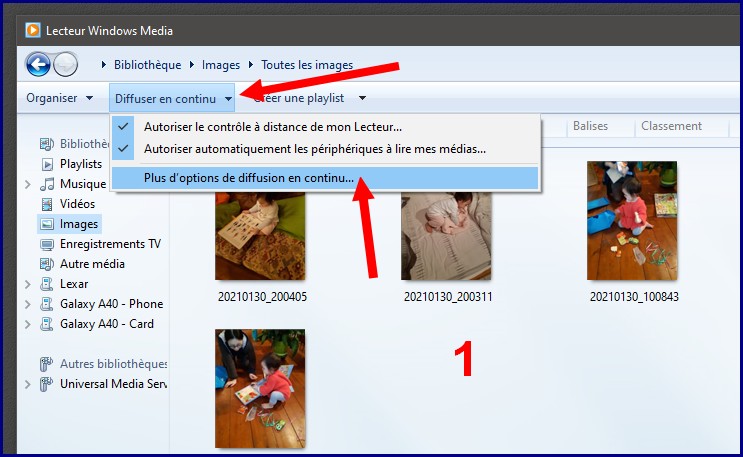743x457 pixels.
Task: Go back with the blue arrow button
Action: [x=38, y=64]
